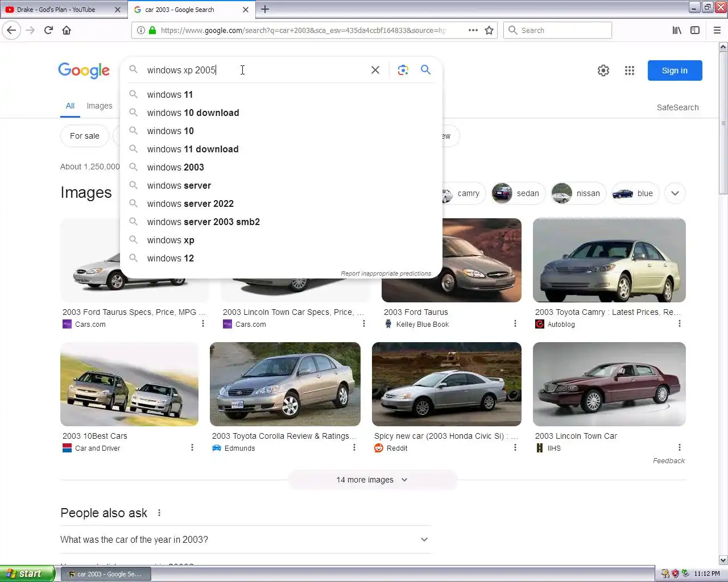Open options for 2003 Ford Taurus Specs Cars.com result
The width and height of the screenshot is (728, 582).
pyautogui.click(x=203, y=323)
